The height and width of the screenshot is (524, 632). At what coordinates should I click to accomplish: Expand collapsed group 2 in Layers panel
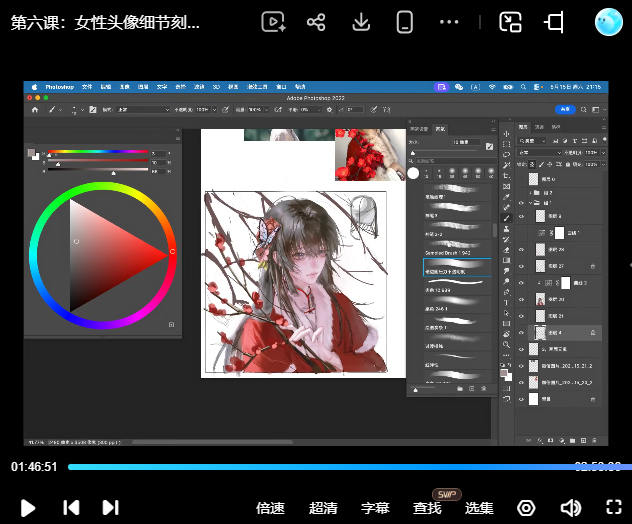[x=530, y=193]
